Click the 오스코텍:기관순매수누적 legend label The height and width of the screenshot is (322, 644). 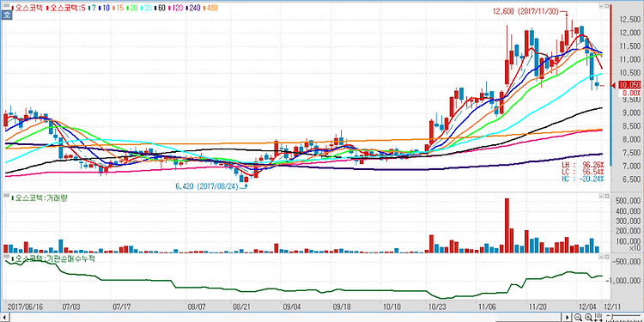coord(54,258)
